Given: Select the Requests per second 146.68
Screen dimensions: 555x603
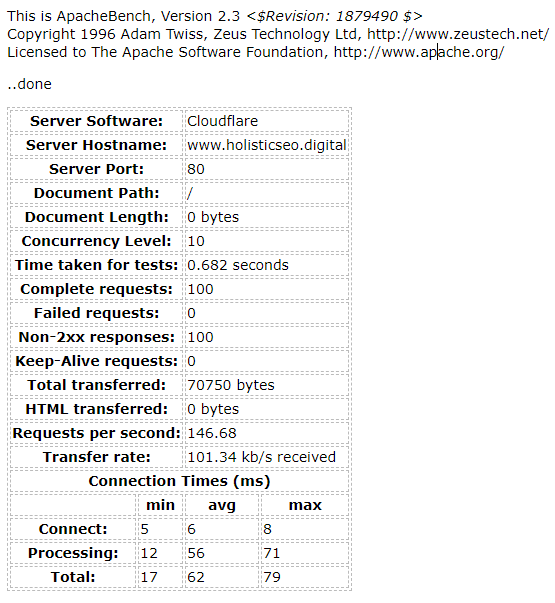Looking at the screenshot, I should pyautogui.click(x=212, y=433).
